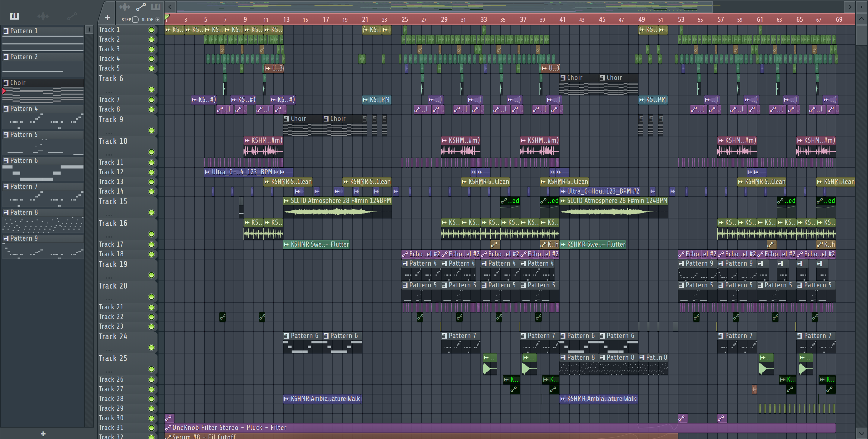868x439 pixels.
Task: Select Pattern 9 in the picker list
Action: (43, 239)
